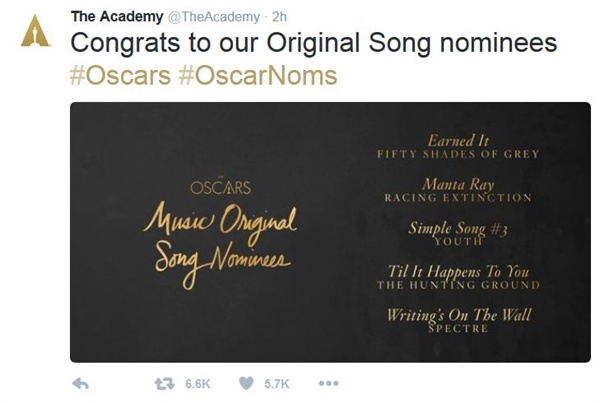Click 'Writing's On The Wall' text
Image resolution: width=600 pixels, height=403 pixels.
point(459,315)
